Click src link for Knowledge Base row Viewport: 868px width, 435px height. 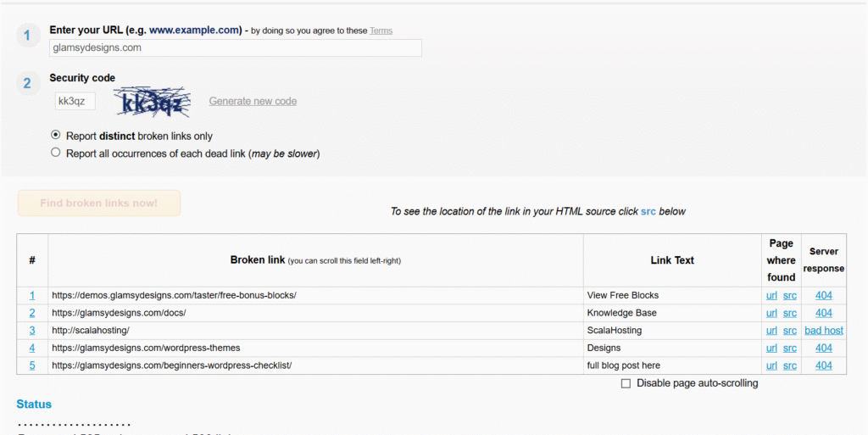[789, 313]
